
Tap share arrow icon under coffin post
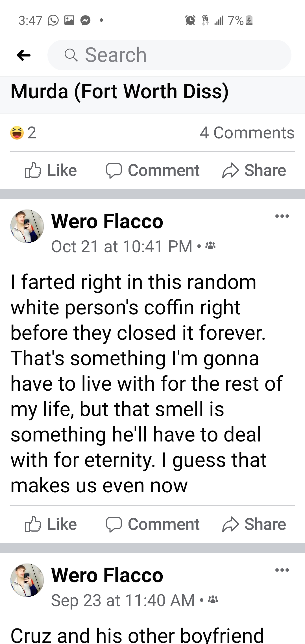[x=230, y=524]
